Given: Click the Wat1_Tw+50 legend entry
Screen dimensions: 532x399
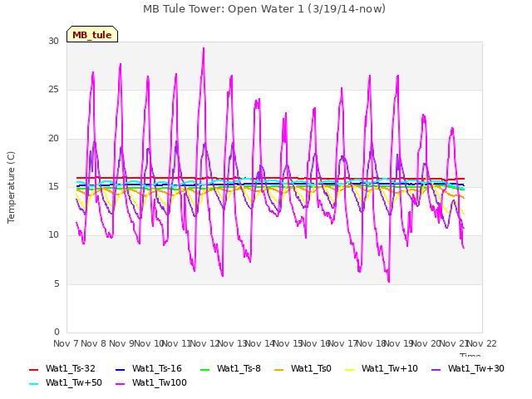Looking at the screenshot, I should coord(66,383).
